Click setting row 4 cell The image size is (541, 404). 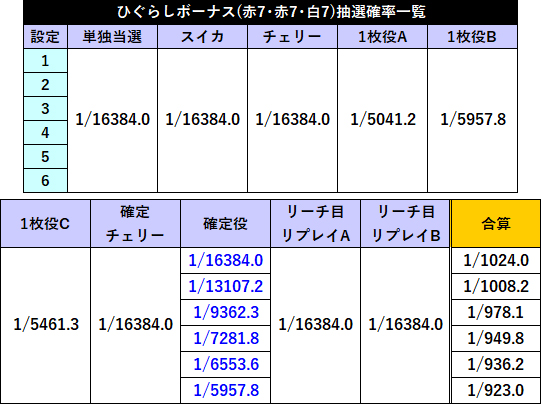click(x=45, y=132)
